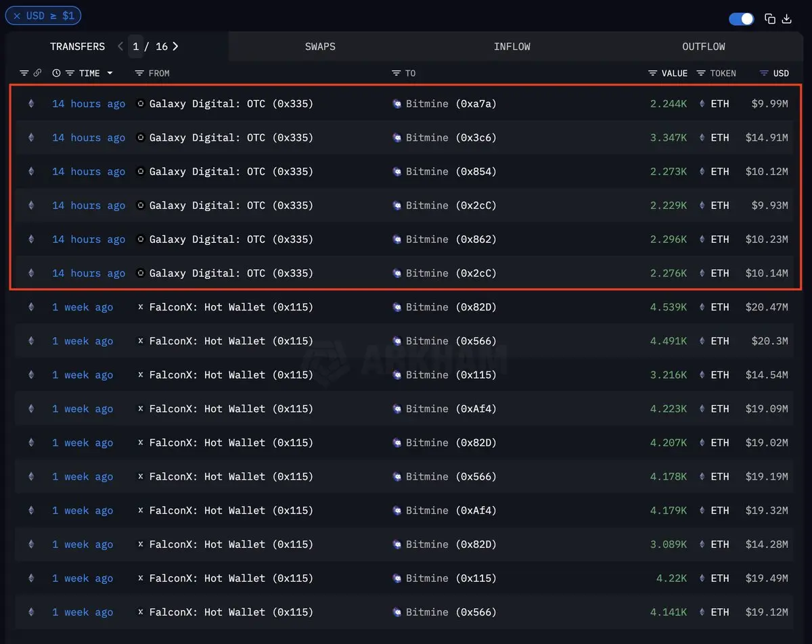
Task: Toggle TIME sort with the dropdown arrow
Action: tap(110, 73)
